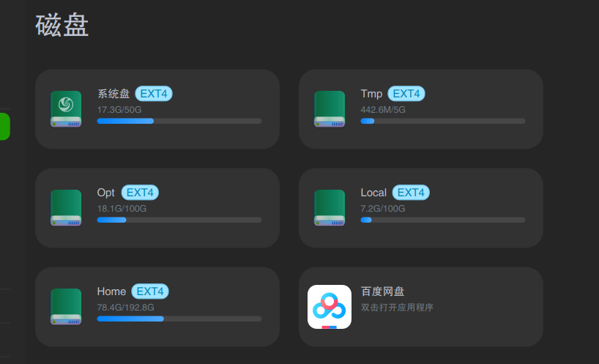
Task: Click the green sidebar indicator on left
Action: pos(4,126)
